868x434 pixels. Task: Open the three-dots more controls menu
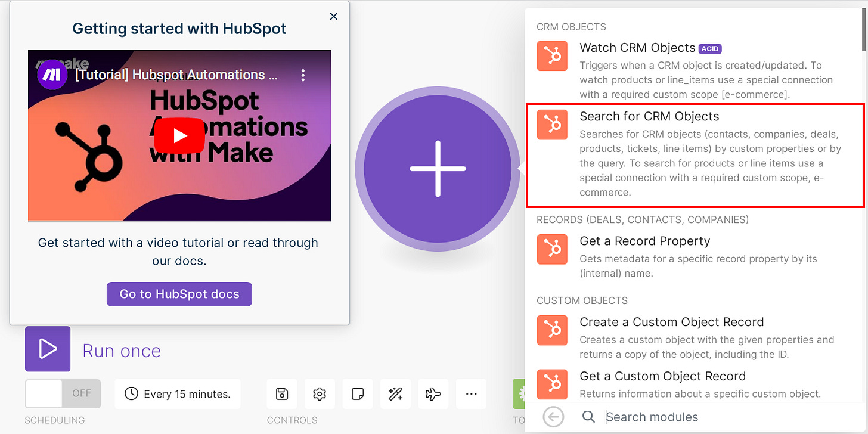472,394
